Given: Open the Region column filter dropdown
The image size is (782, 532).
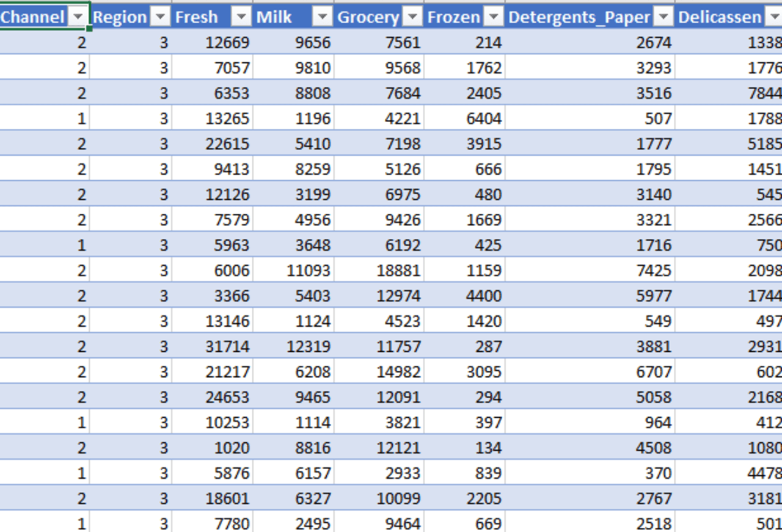Looking at the screenshot, I should click(x=159, y=17).
